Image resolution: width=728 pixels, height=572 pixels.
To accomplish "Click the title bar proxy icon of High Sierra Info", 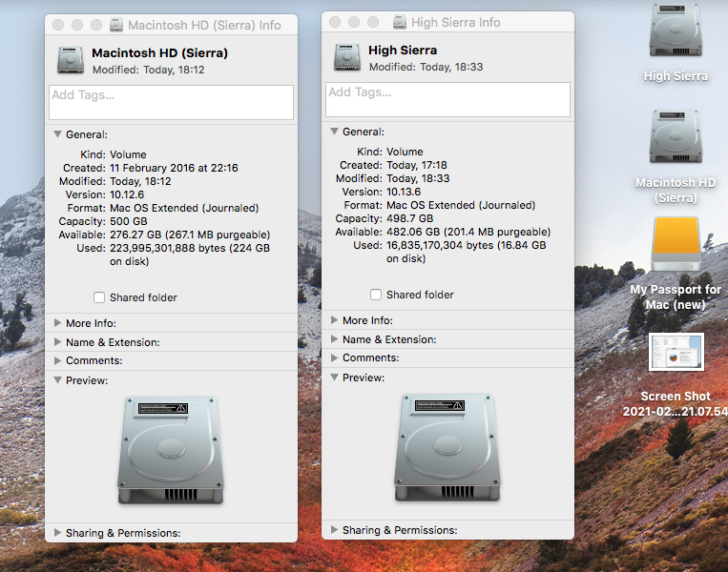I will [399, 22].
